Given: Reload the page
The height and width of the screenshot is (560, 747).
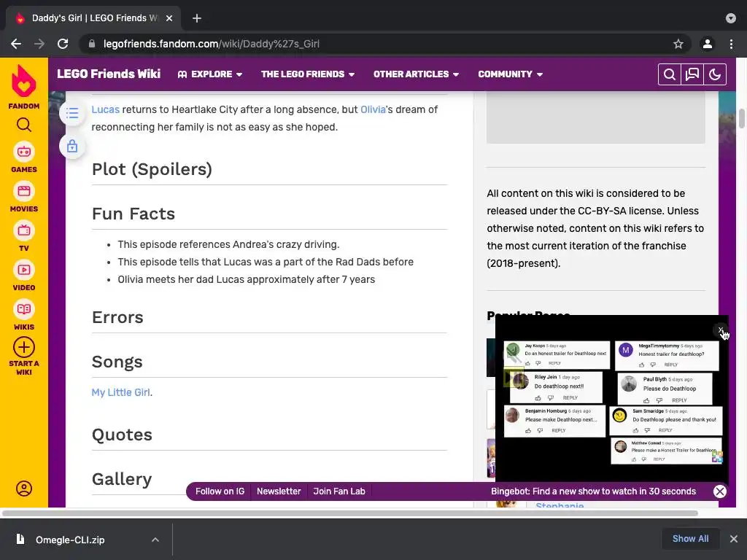Looking at the screenshot, I should coord(63,44).
